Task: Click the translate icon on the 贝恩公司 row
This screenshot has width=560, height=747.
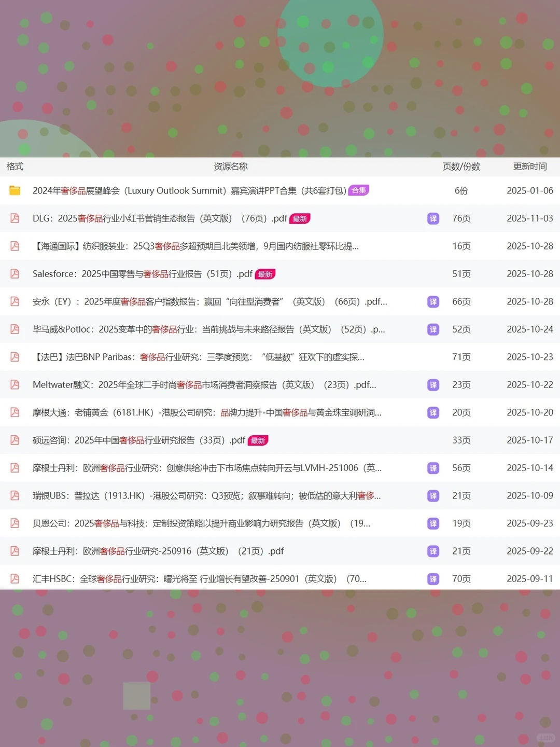Action: click(433, 523)
